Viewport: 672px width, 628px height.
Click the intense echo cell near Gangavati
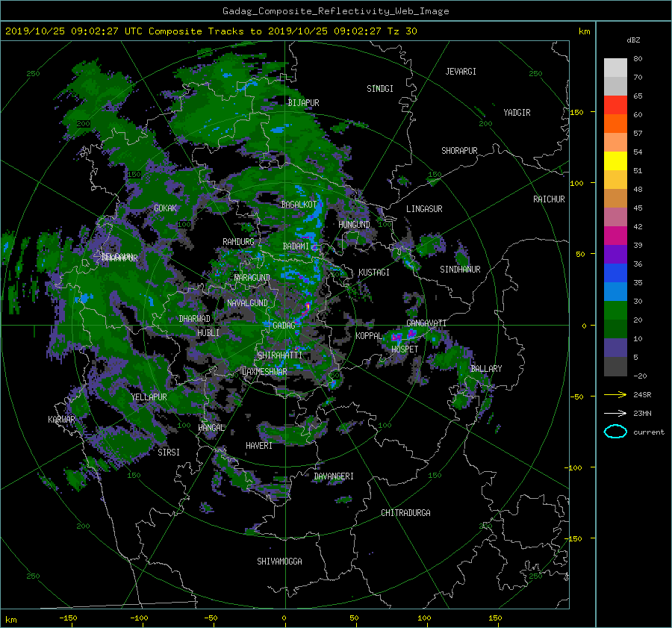[x=412, y=332]
